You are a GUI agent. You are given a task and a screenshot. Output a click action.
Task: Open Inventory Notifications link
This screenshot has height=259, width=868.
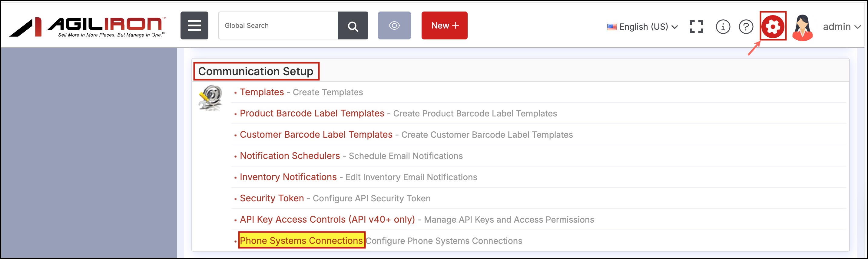point(288,177)
